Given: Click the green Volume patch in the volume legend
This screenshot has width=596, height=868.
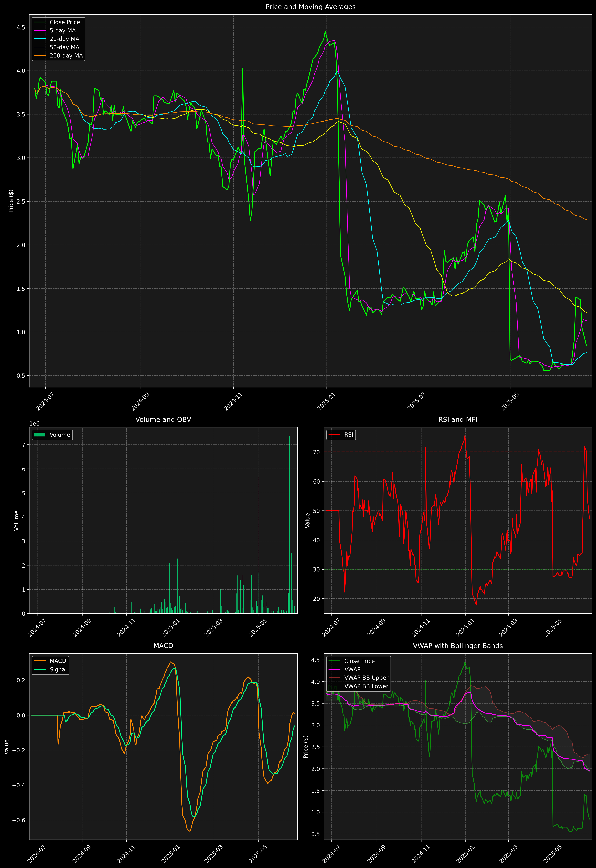Looking at the screenshot, I should pyautogui.click(x=40, y=435).
